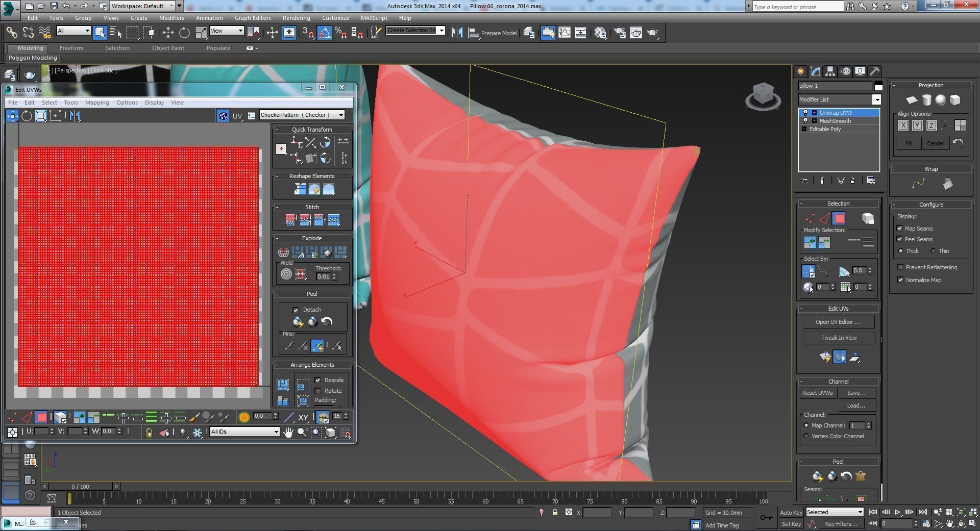Click the Break explode icon

[x=283, y=252]
